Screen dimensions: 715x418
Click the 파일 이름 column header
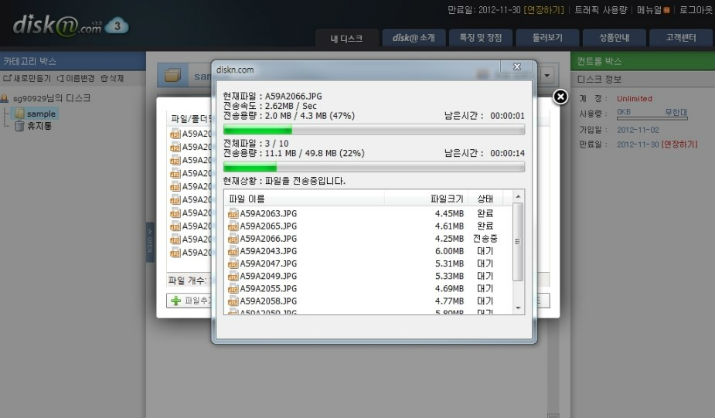tap(305, 199)
